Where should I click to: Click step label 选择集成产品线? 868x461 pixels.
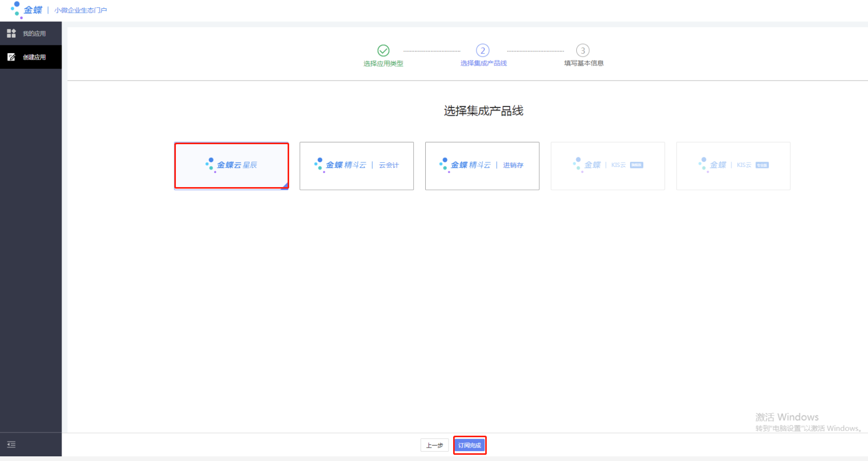(x=484, y=63)
